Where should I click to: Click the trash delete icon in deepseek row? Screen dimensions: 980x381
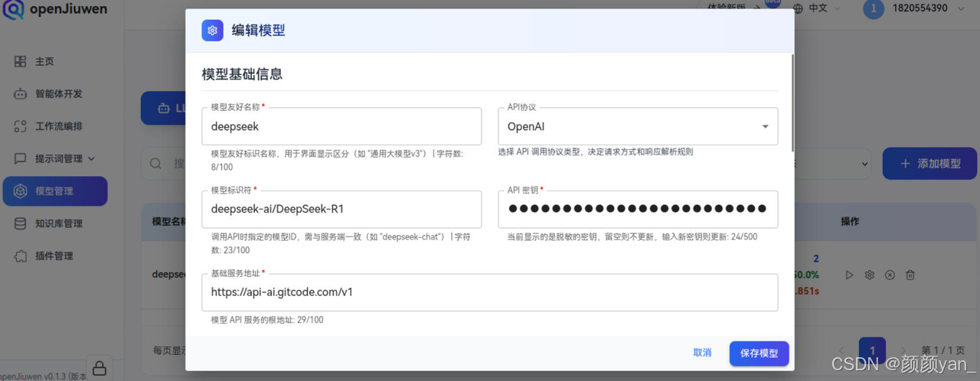[x=910, y=275]
